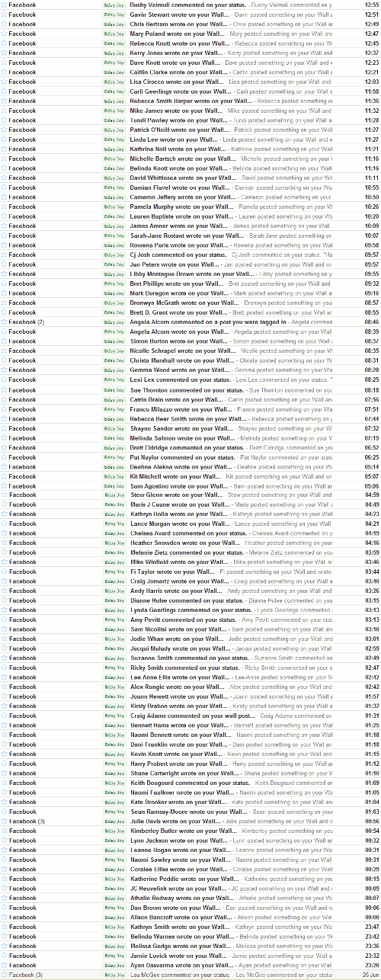Click Facebook sender on Jamie Lovick row
381x980 pixels.
pyautogui.click(x=22, y=956)
